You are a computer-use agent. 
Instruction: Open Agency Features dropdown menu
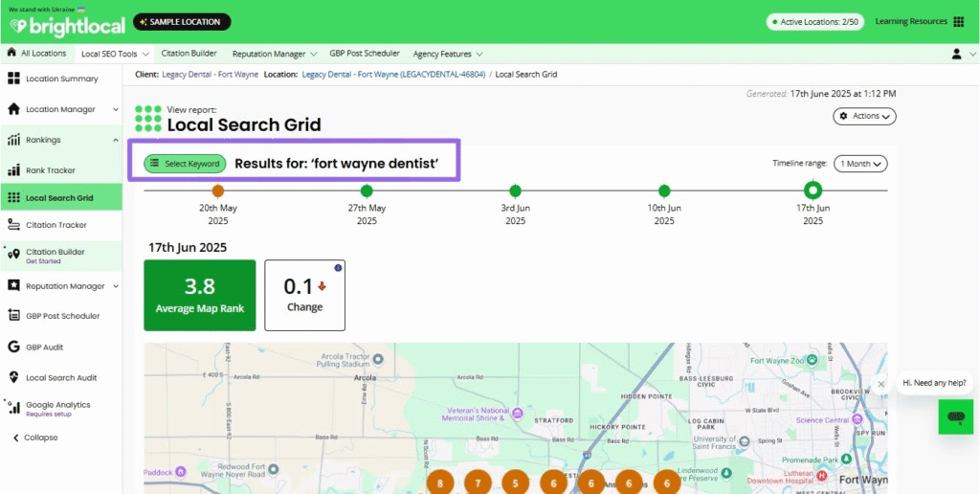(448, 54)
